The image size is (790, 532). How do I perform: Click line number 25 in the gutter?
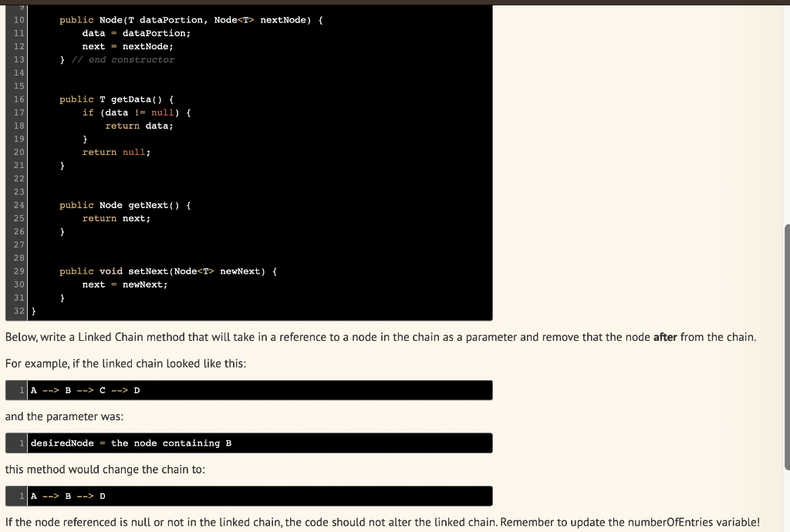(19, 218)
